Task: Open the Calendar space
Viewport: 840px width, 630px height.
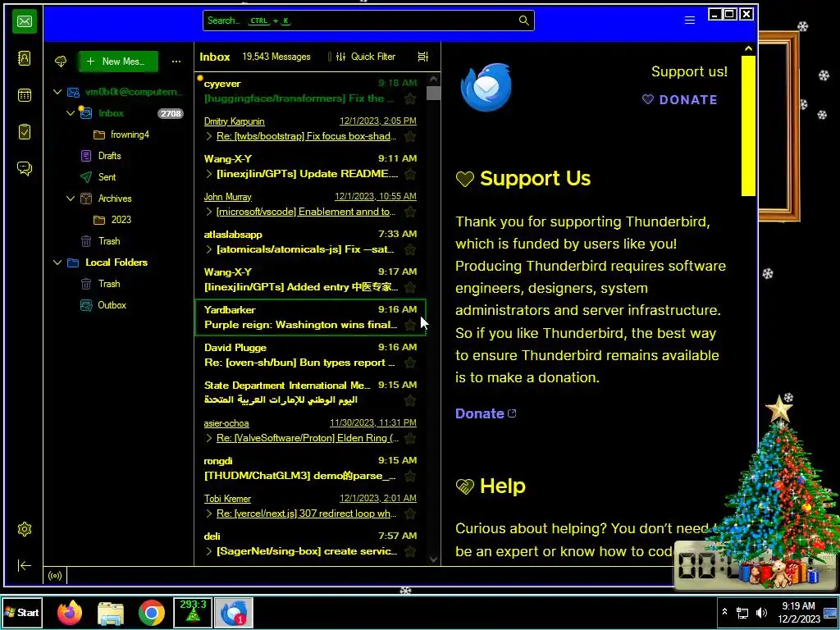Action: [24, 95]
